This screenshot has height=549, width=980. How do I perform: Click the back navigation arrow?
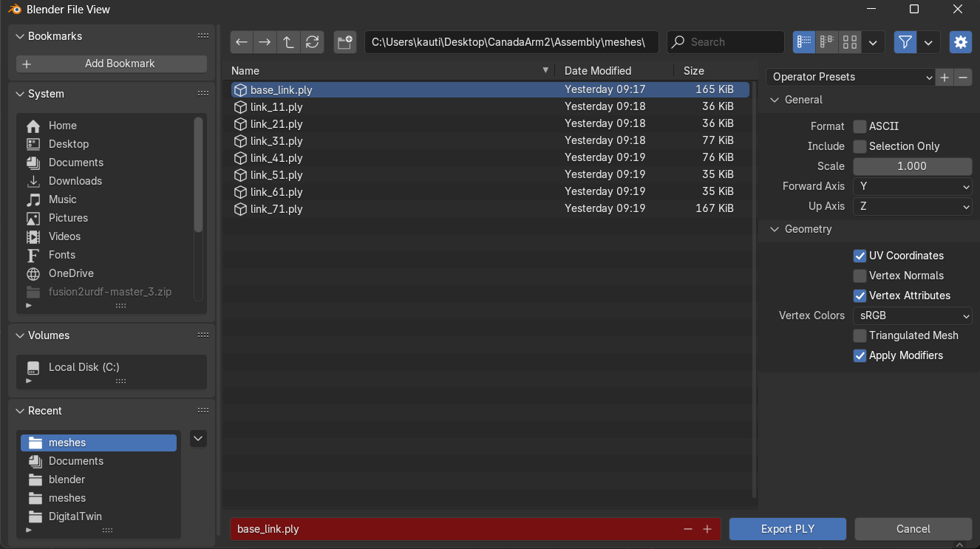(242, 42)
